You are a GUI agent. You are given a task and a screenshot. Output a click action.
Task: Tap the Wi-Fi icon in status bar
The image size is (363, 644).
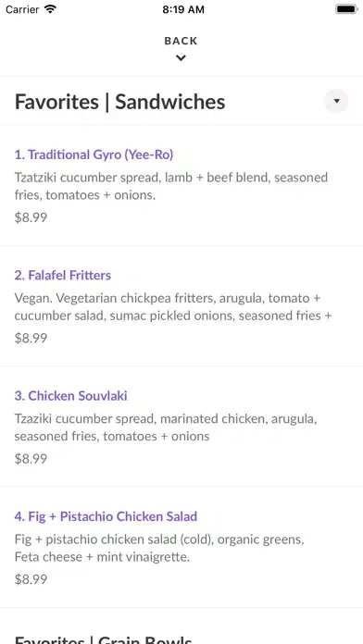(x=51, y=9)
